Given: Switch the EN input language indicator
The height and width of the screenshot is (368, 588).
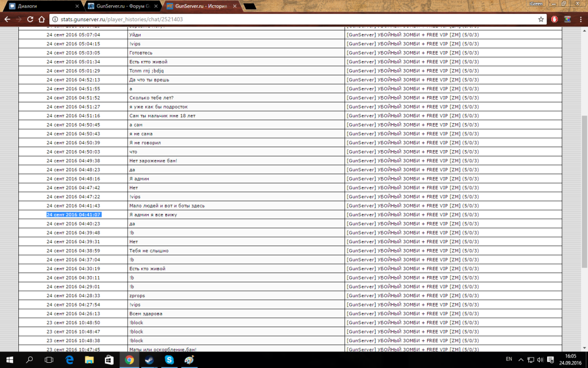Looking at the screenshot, I should pos(509,359).
